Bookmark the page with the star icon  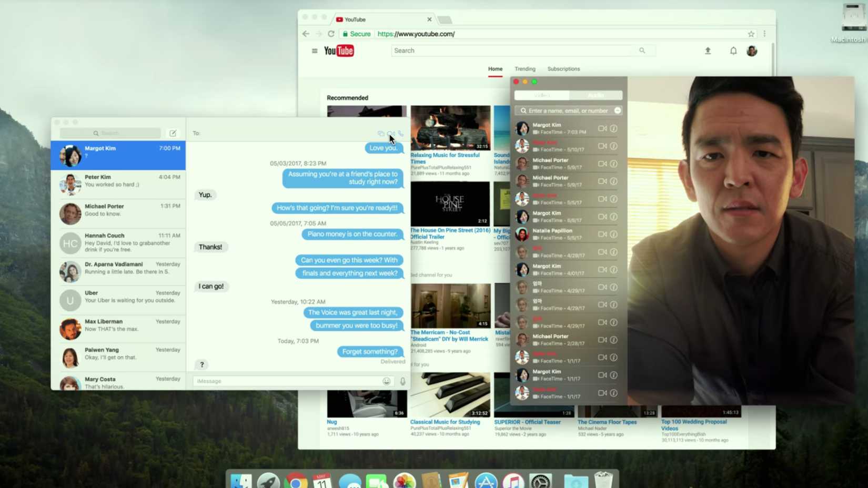[751, 34]
